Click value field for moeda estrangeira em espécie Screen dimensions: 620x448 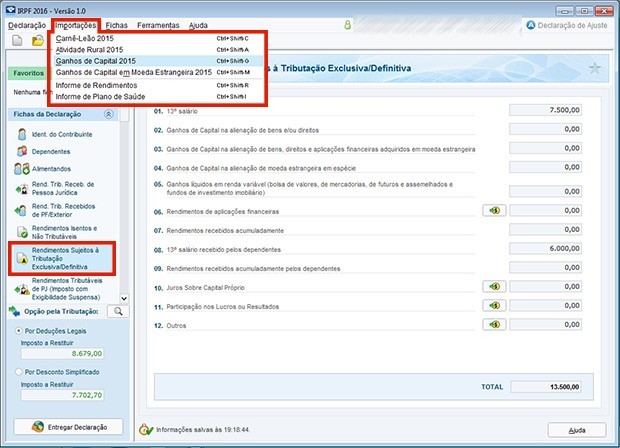(545, 167)
